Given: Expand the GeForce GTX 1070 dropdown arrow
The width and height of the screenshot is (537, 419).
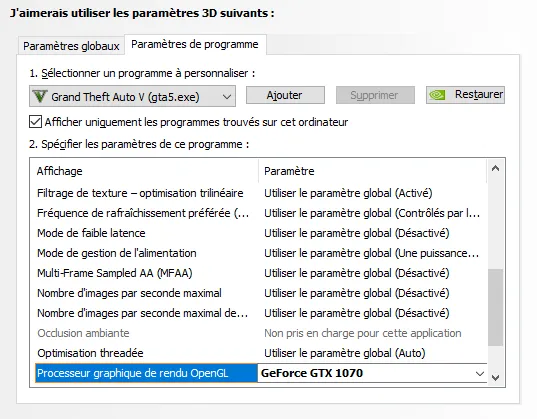Looking at the screenshot, I should pos(480,373).
